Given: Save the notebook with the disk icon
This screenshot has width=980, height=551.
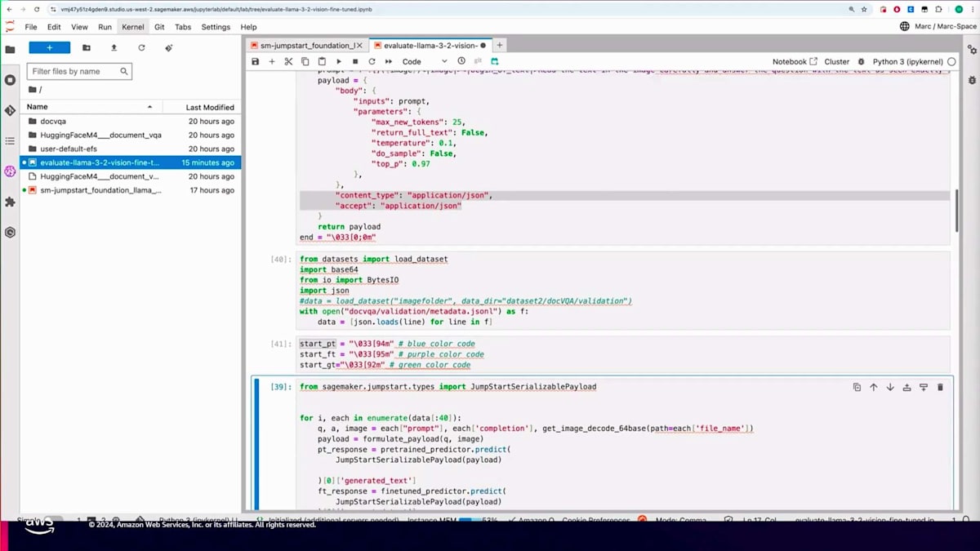Looking at the screenshot, I should click(255, 61).
